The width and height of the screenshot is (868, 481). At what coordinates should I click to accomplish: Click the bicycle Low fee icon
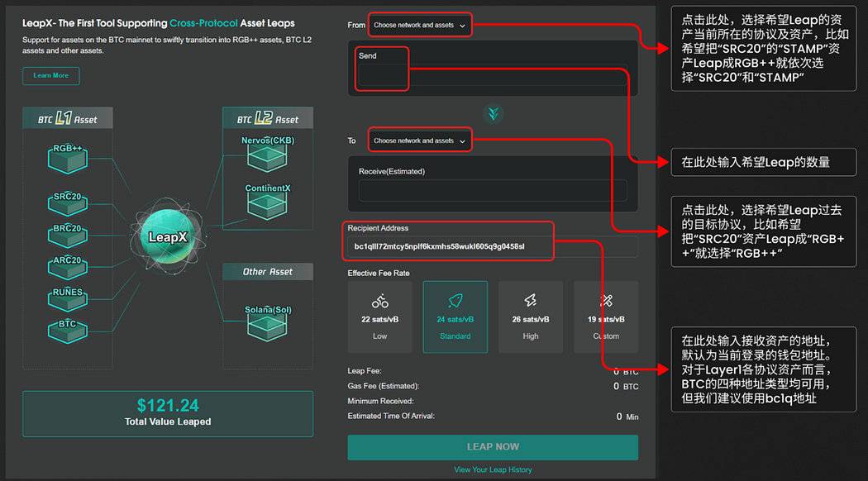[x=379, y=301]
